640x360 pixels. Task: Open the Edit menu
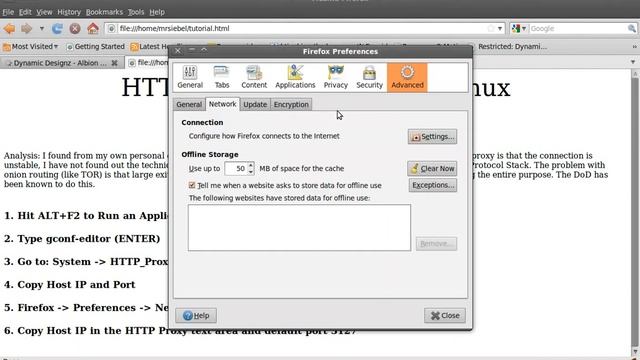click(25, 12)
